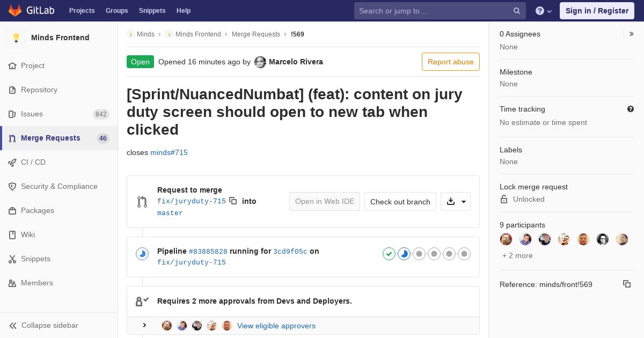Open the Help question mark menu
The height and width of the screenshot is (338, 644).
click(x=544, y=11)
